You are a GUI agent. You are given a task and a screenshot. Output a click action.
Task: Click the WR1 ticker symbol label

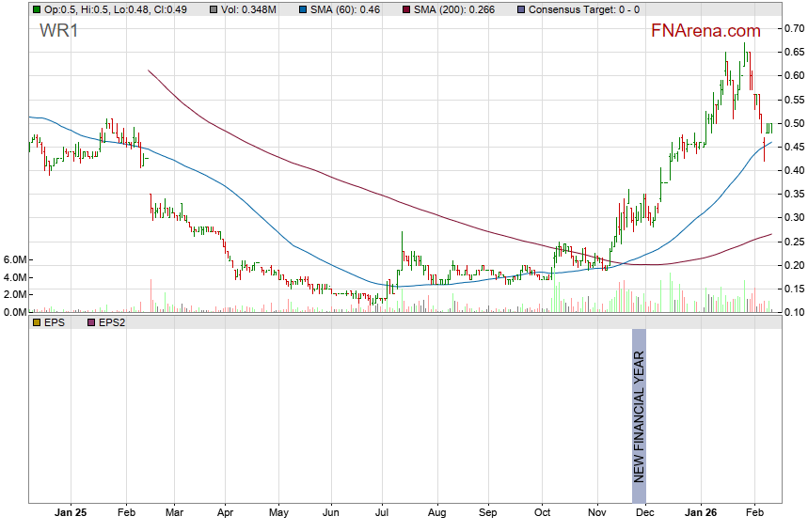pyautogui.click(x=59, y=31)
